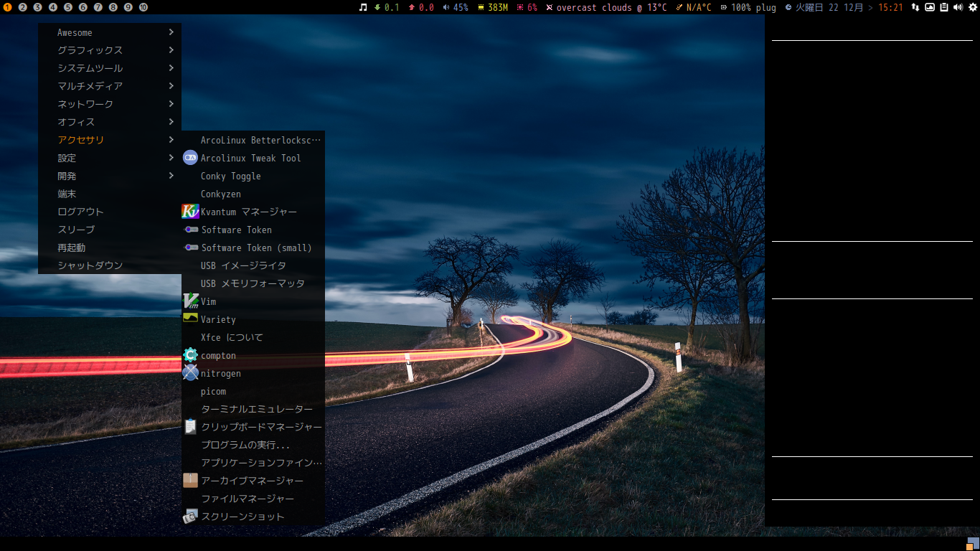Open the network arrows tray icon
980x551 pixels.
pyautogui.click(x=915, y=7)
